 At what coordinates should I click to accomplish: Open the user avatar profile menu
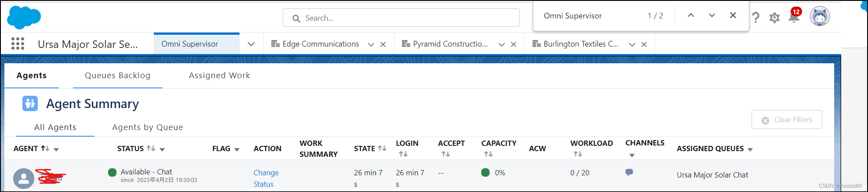click(820, 17)
